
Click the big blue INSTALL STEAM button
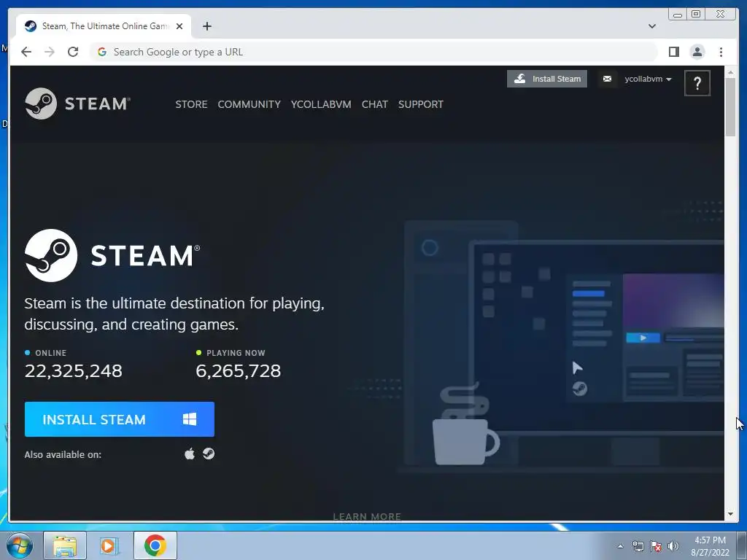point(120,419)
